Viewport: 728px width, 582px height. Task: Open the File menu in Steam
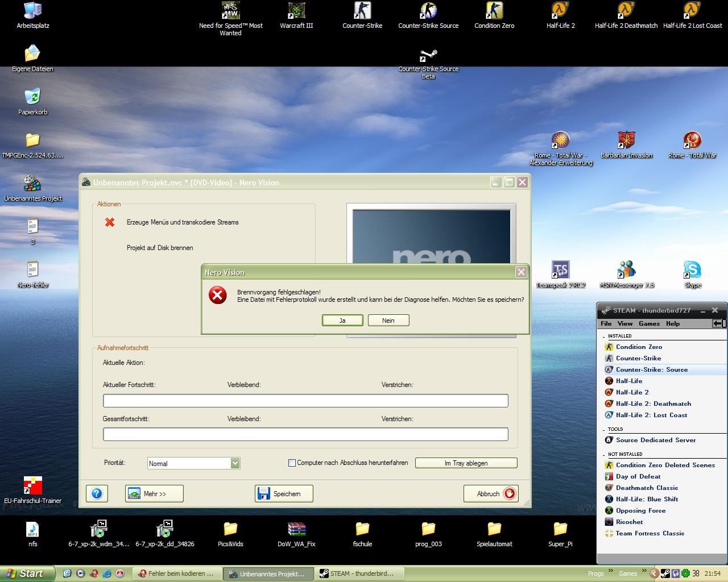(x=606, y=323)
